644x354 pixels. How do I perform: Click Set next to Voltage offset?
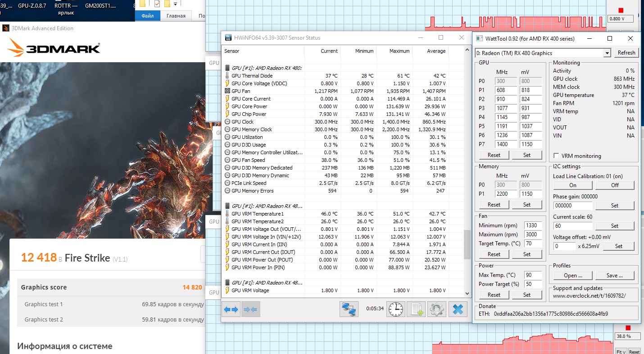(619, 246)
